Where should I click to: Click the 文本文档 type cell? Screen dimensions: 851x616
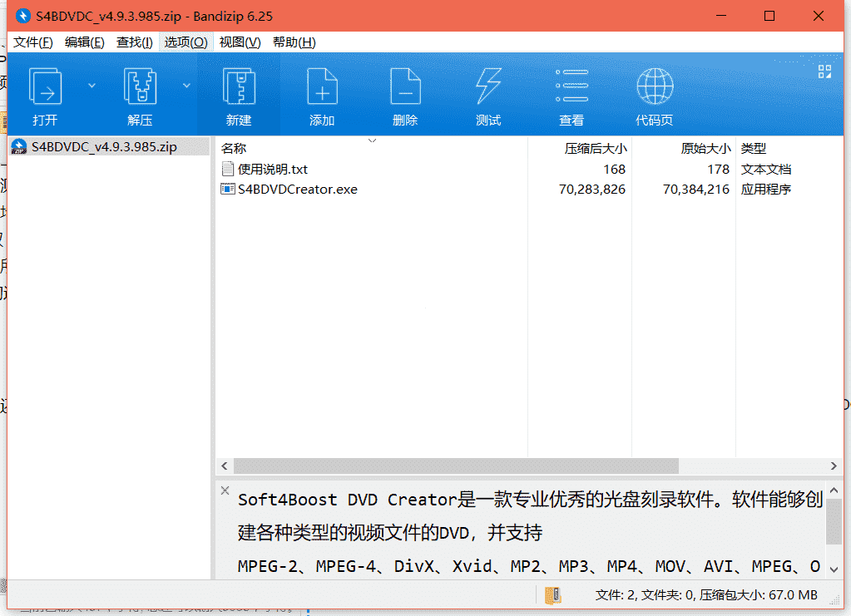tap(766, 170)
